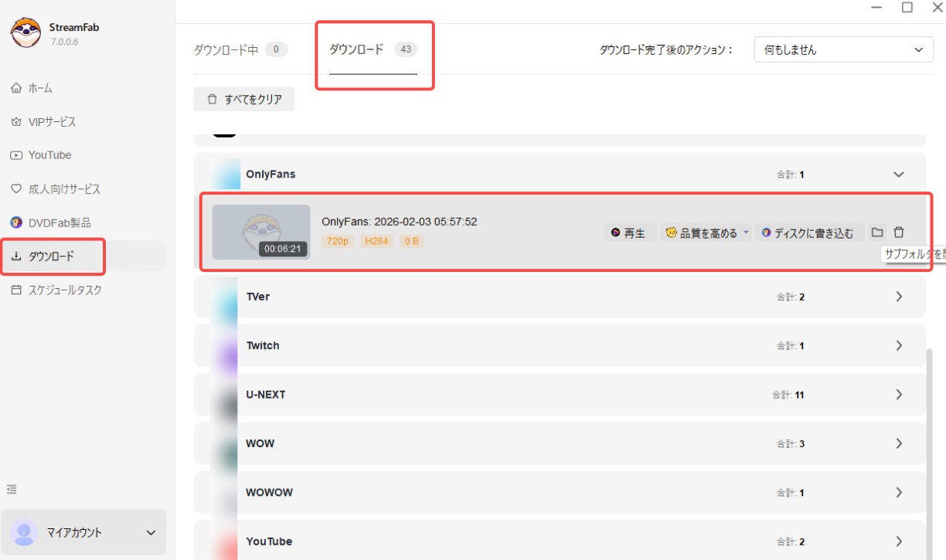This screenshot has width=946, height=560.
Task: Go to YouTube in the sidebar
Action: tap(49, 155)
